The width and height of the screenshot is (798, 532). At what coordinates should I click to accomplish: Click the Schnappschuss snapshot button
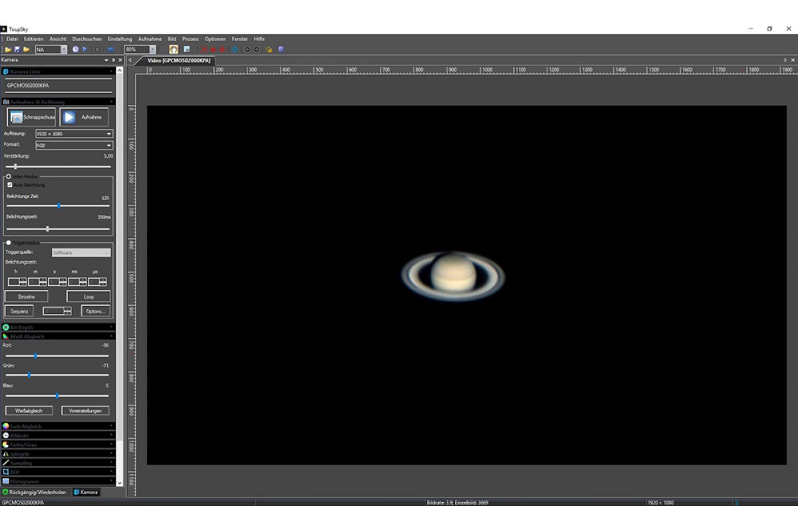pos(32,117)
